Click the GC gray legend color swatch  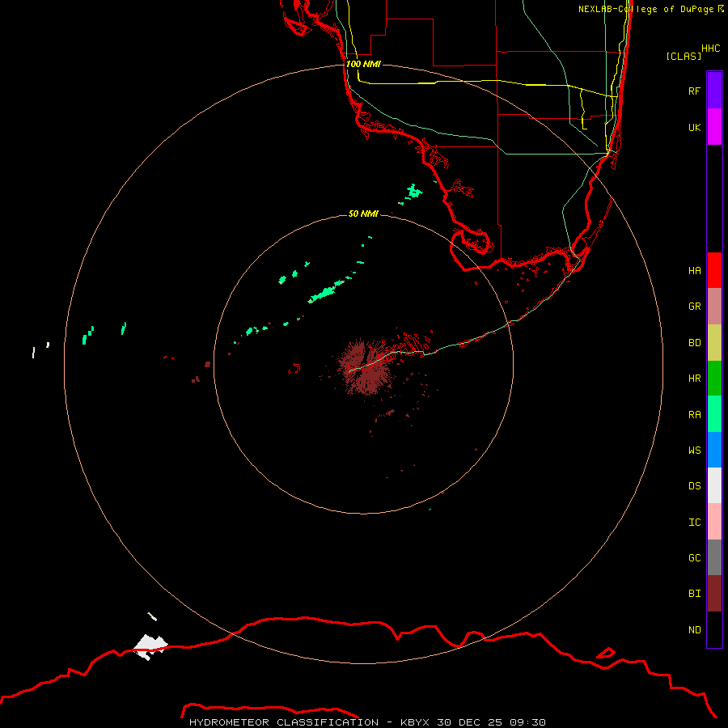(x=714, y=557)
